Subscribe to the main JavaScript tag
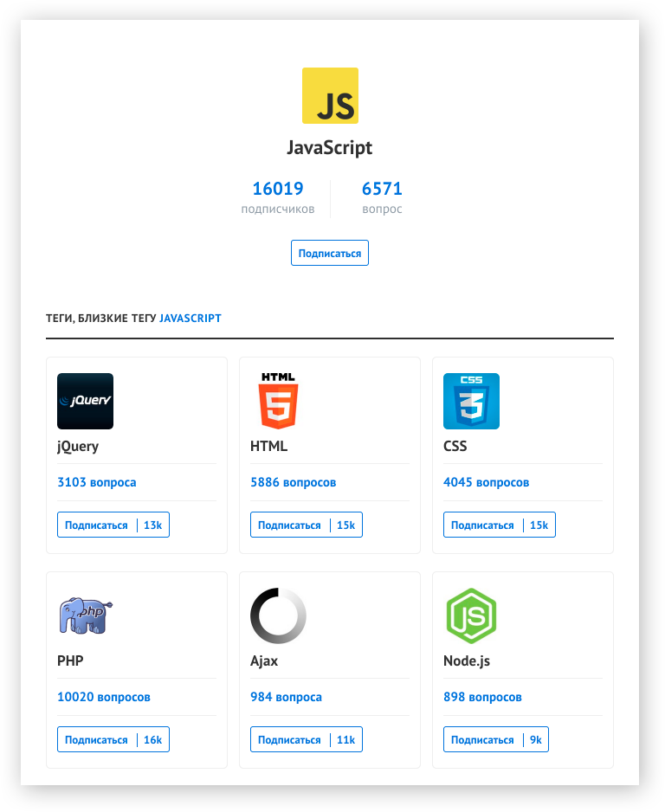Image resolution: width=665 pixels, height=812 pixels. [x=329, y=254]
